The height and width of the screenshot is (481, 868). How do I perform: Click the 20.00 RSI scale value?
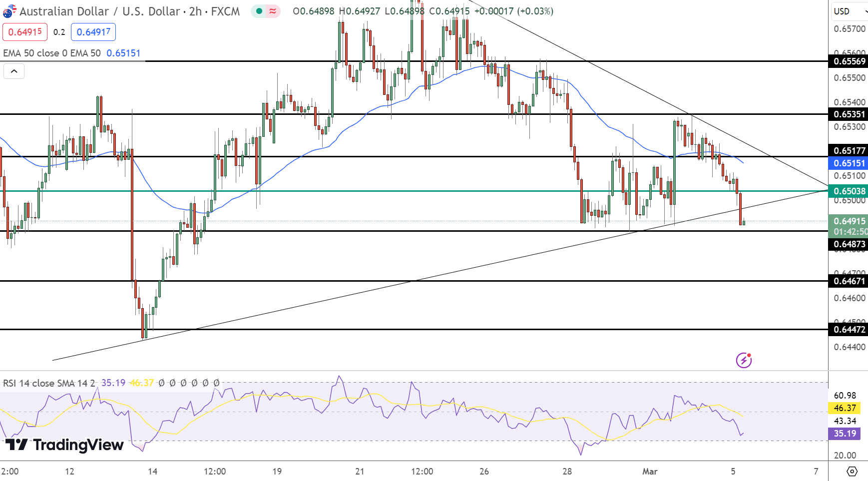(845, 456)
